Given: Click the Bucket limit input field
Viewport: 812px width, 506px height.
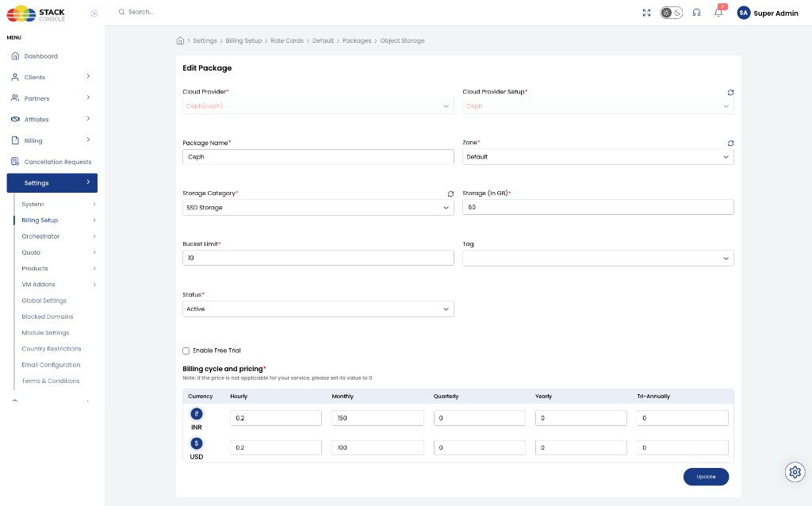Looking at the screenshot, I should point(318,258).
